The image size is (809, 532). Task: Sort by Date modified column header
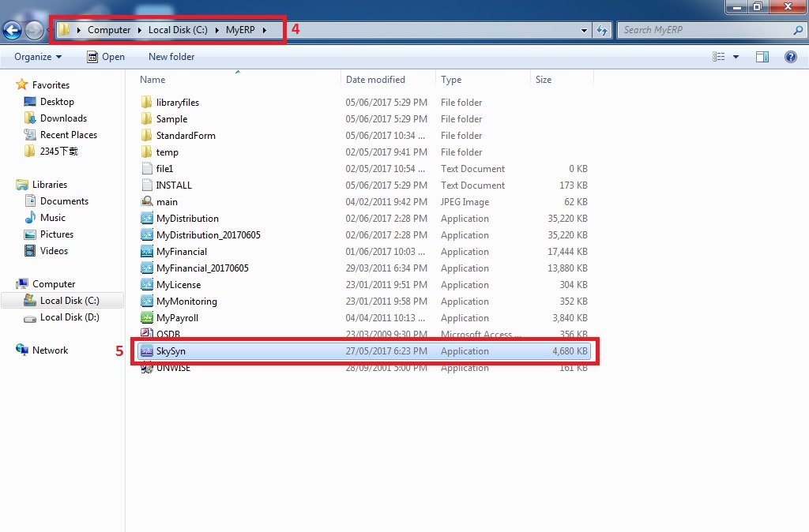tap(375, 80)
